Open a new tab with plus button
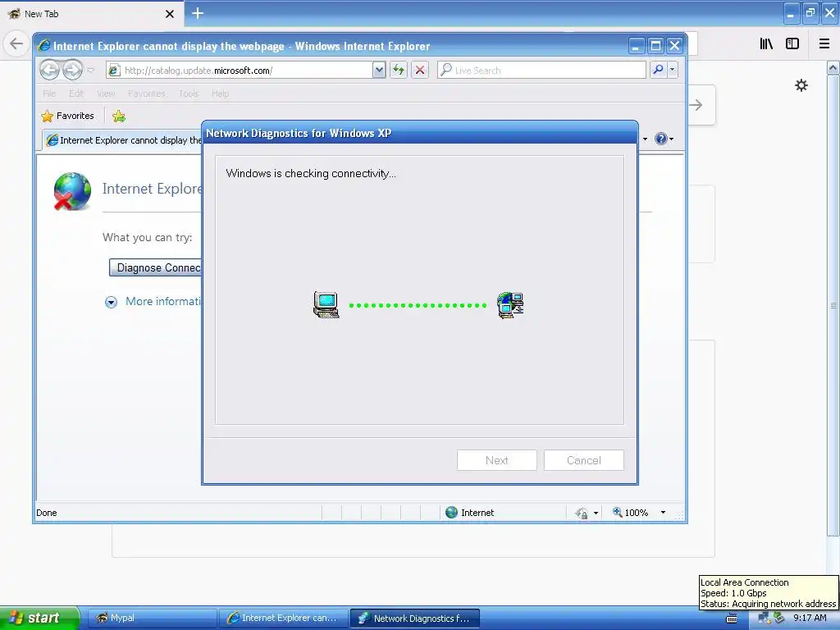This screenshot has height=630, width=840. (198, 13)
